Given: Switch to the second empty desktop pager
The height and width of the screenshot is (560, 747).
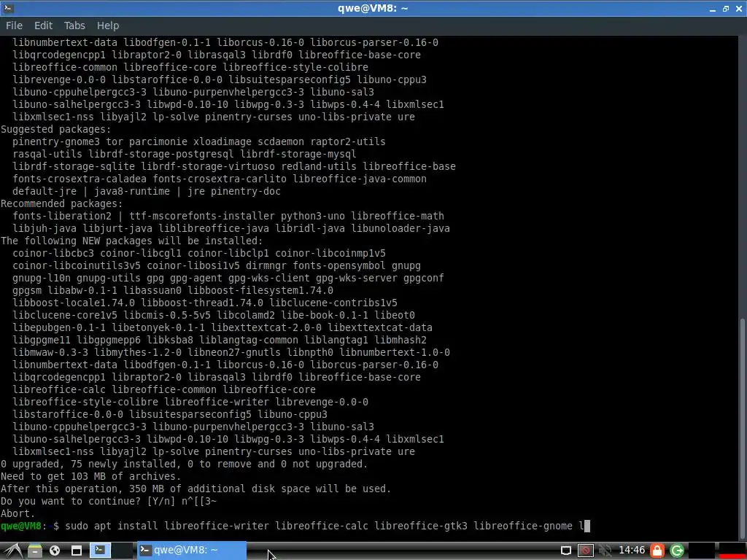Looking at the screenshot, I should pyautogui.click(x=123, y=551).
